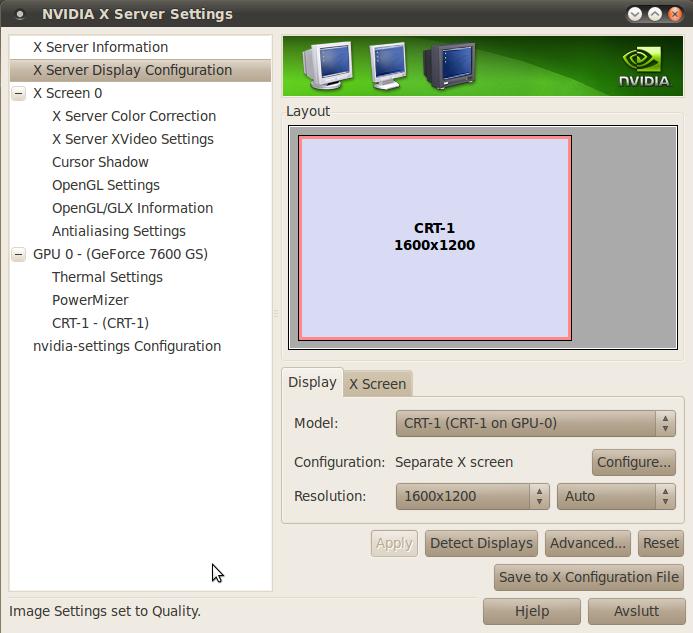This screenshot has width=693, height=633.
Task: Click the Hjelp button
Action: [x=532, y=611]
